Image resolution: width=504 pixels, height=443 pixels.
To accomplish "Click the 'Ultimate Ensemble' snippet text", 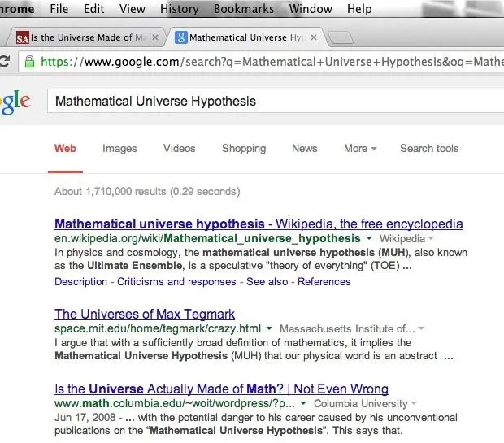I will 135,266.
